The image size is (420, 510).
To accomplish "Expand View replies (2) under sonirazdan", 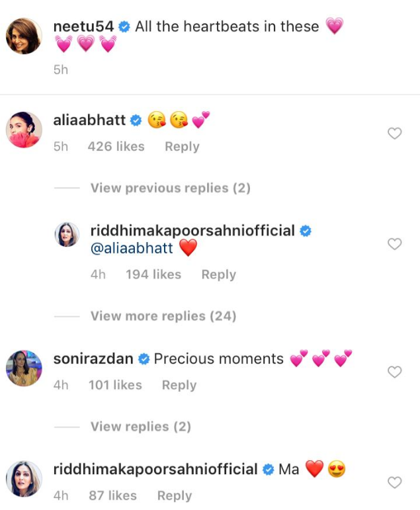I will click(x=140, y=427).
